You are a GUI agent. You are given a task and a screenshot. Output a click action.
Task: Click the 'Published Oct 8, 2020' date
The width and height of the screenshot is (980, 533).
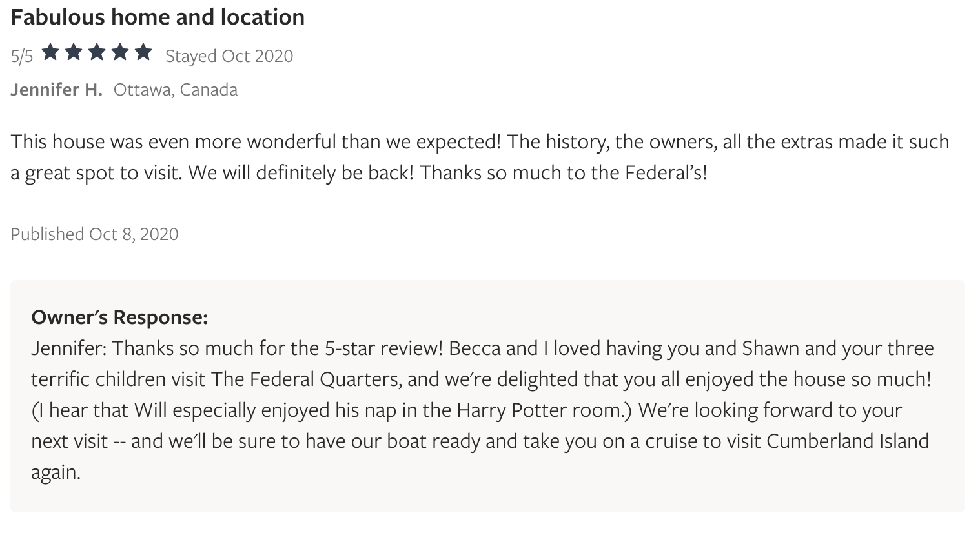[94, 234]
